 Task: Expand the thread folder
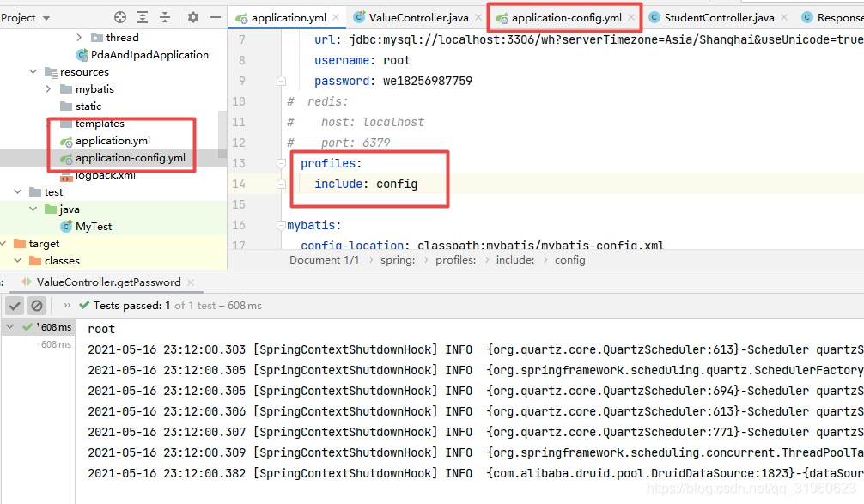click(79, 38)
